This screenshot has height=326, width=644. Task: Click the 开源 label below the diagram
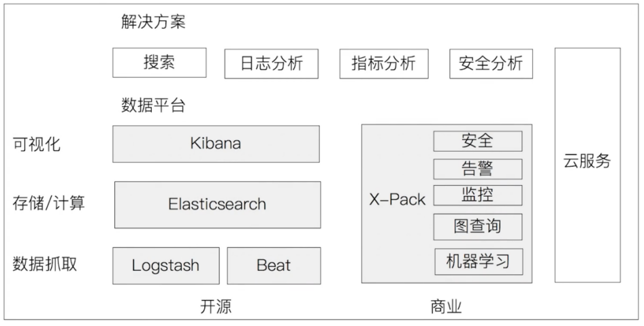coord(216,306)
